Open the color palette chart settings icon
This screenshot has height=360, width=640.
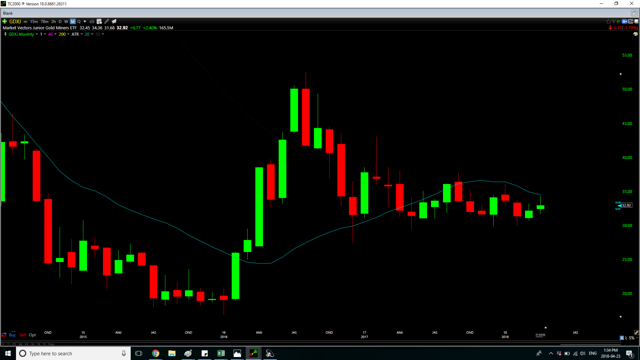point(635,34)
